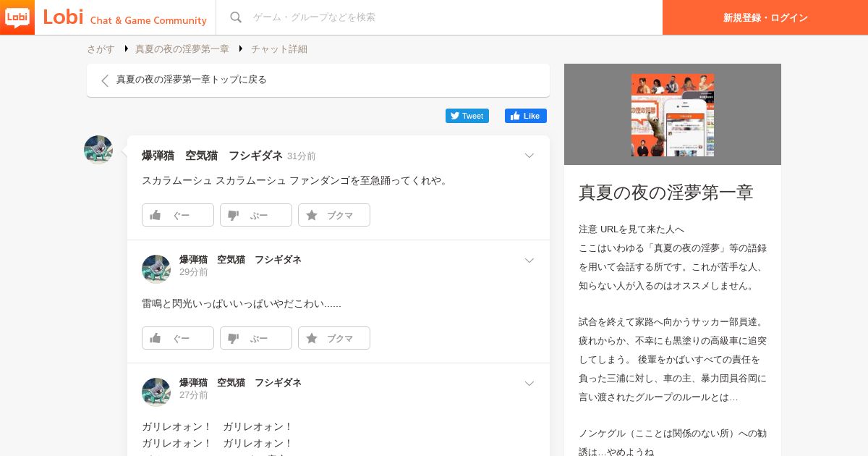Expand options menu on the 27分前 post
This screenshot has width=868, height=456.
tap(529, 384)
